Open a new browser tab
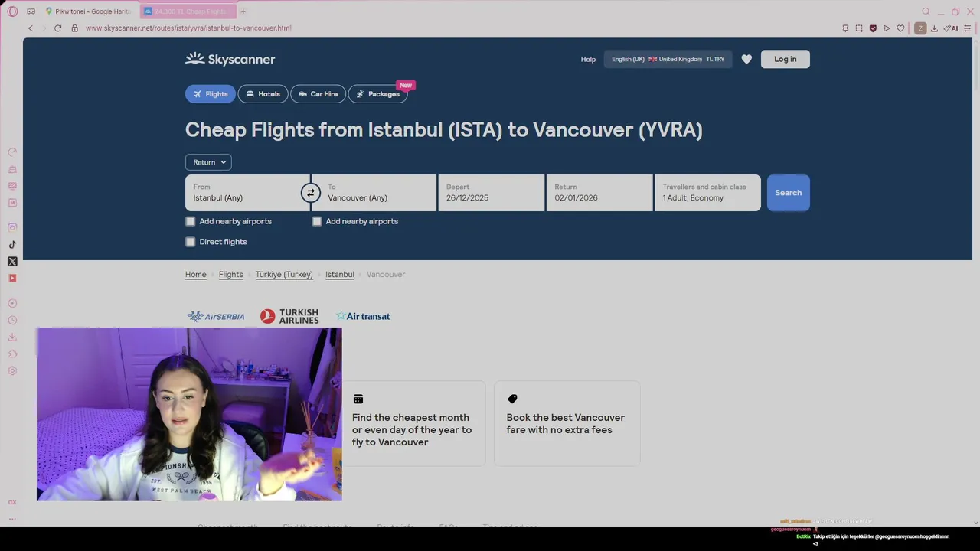Screen dimensions: 980x551 [243, 11]
